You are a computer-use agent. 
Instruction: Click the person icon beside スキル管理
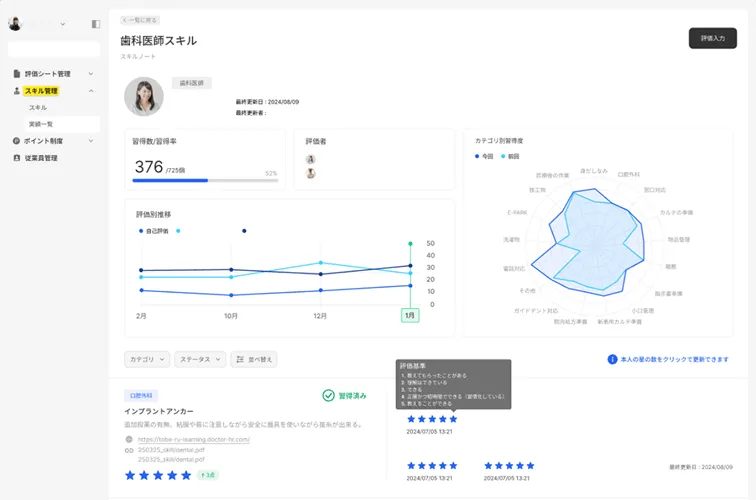coord(17,91)
